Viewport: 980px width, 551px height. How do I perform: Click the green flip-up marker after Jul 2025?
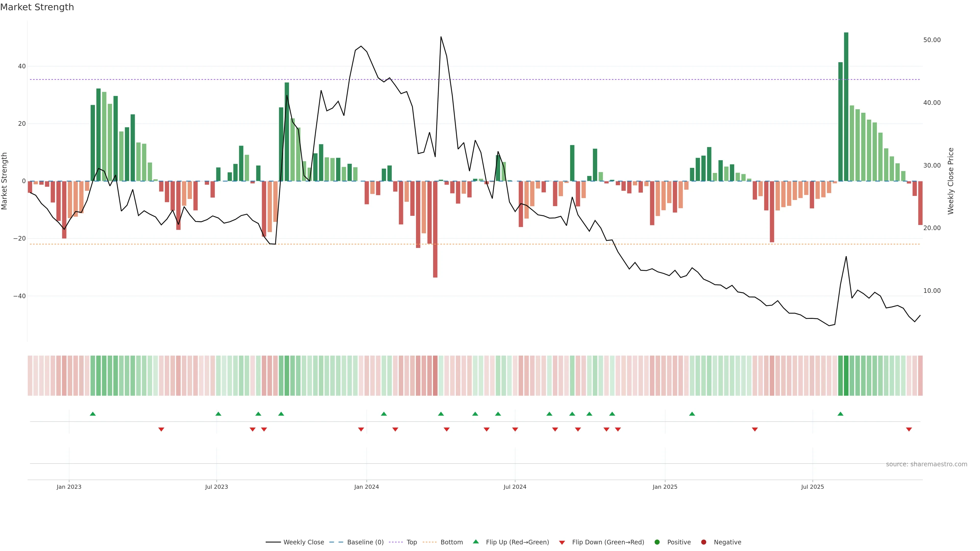point(840,414)
